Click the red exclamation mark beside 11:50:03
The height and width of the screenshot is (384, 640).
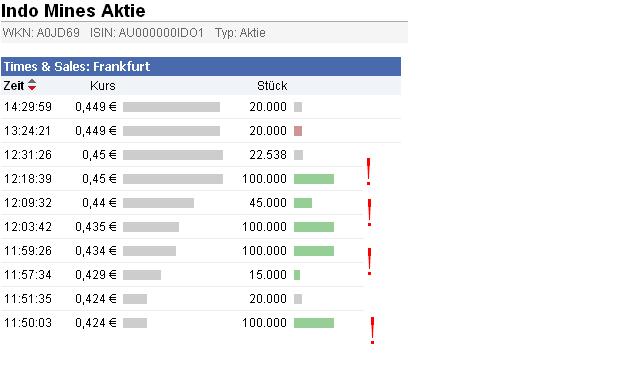pos(372,331)
